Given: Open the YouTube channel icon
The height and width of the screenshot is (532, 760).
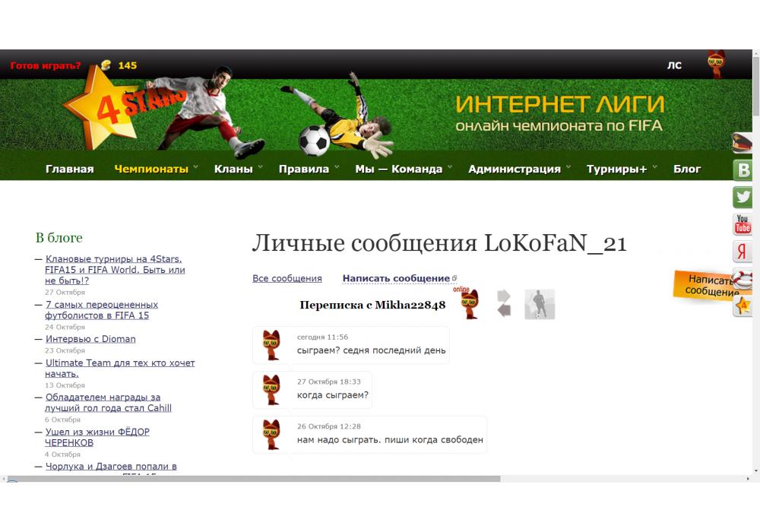Looking at the screenshot, I should (743, 224).
